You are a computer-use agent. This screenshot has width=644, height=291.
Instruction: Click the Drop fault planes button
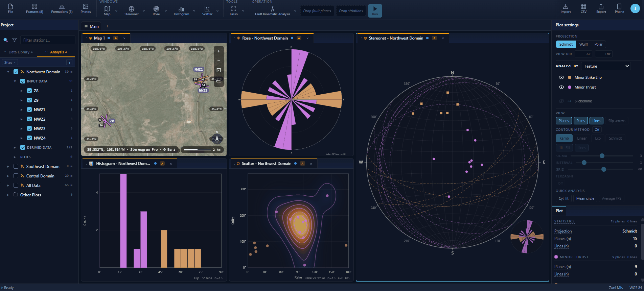(317, 11)
